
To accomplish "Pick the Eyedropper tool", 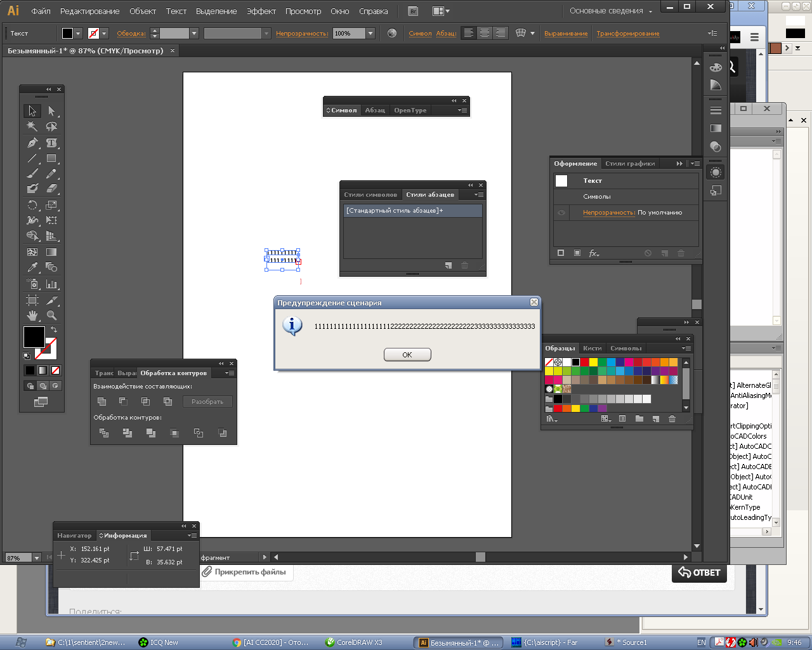I will [x=32, y=267].
